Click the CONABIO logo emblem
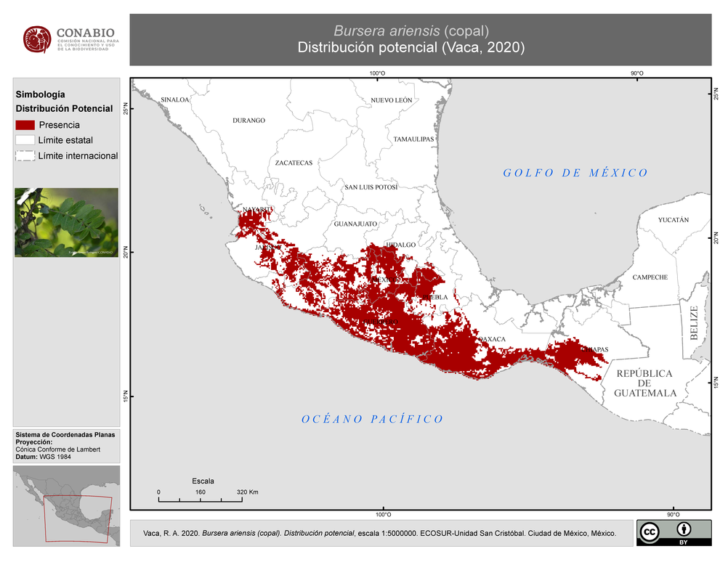 click(x=37, y=39)
